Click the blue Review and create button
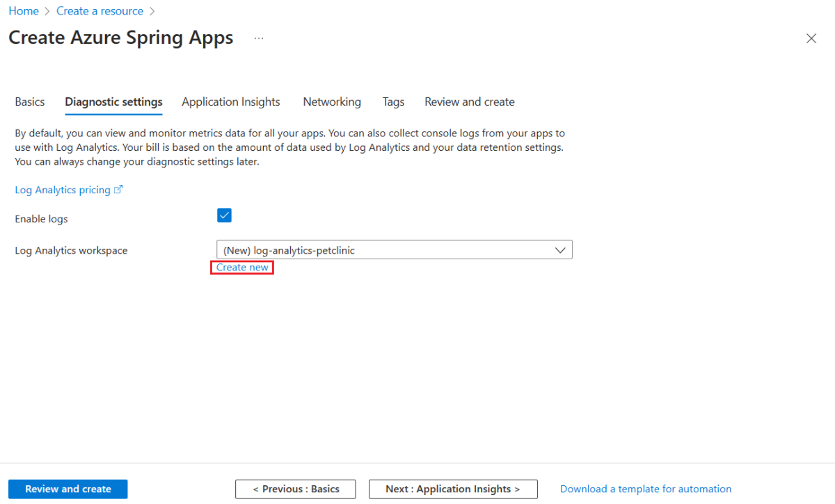 (68, 489)
